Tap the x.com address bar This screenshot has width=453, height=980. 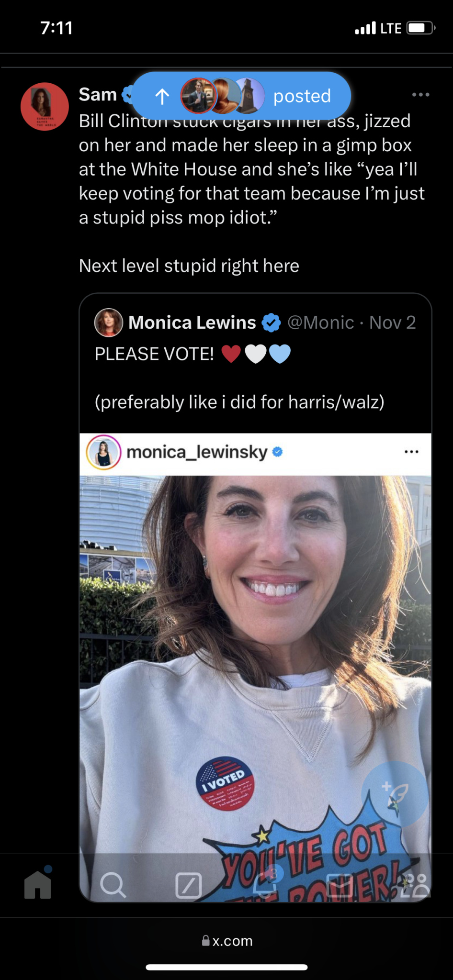coord(227,941)
